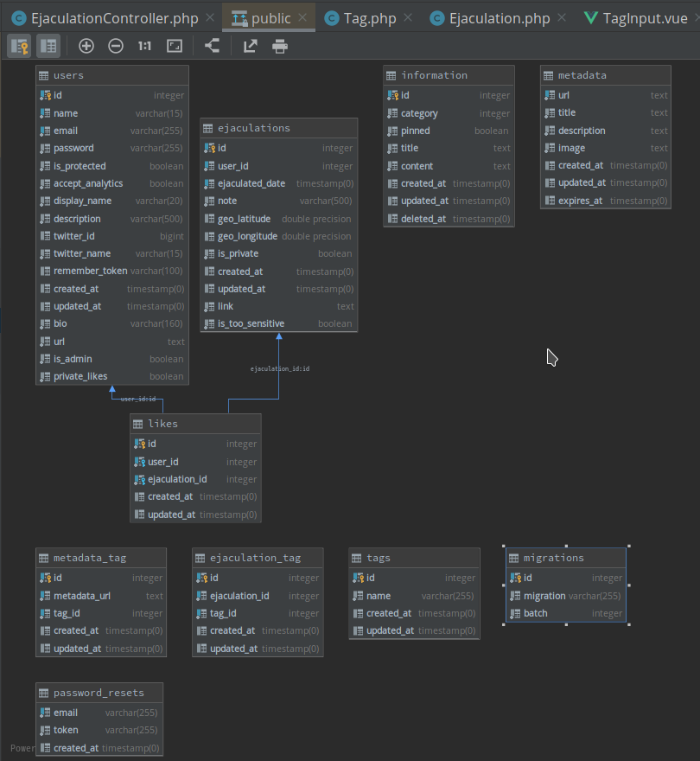Click the fit content icon

click(175, 47)
